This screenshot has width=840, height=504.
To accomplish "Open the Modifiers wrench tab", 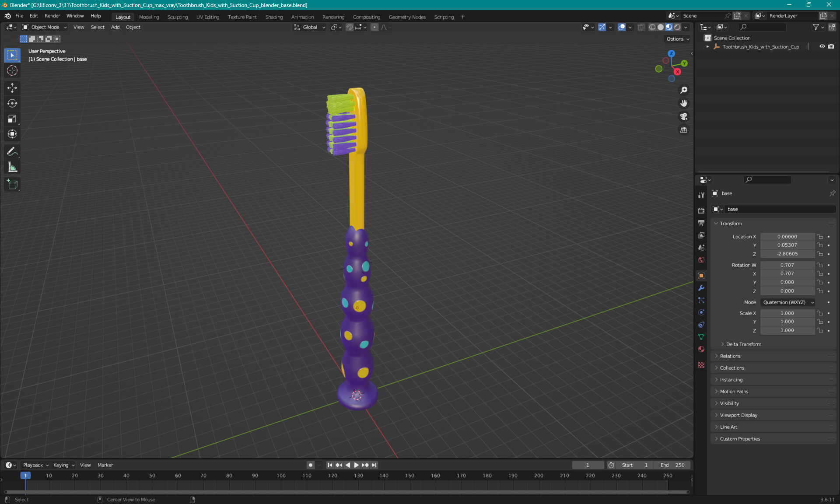I will (x=701, y=288).
